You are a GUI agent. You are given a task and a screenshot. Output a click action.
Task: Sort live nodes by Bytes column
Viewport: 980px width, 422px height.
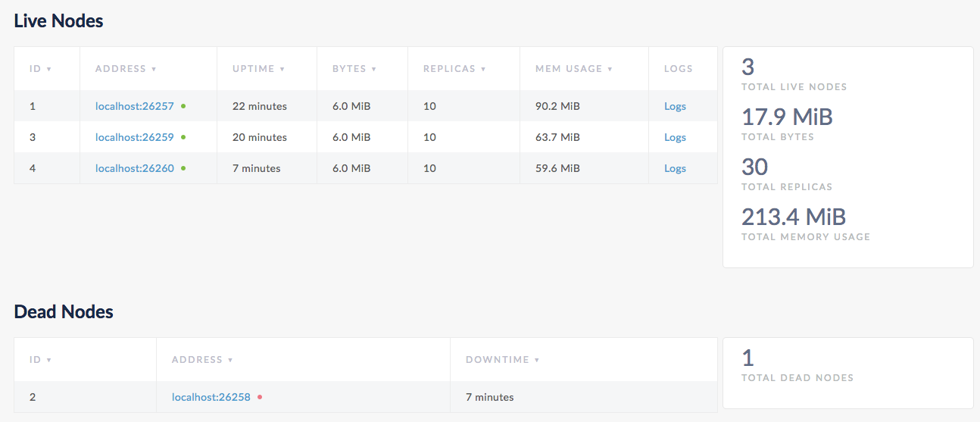pyautogui.click(x=354, y=69)
